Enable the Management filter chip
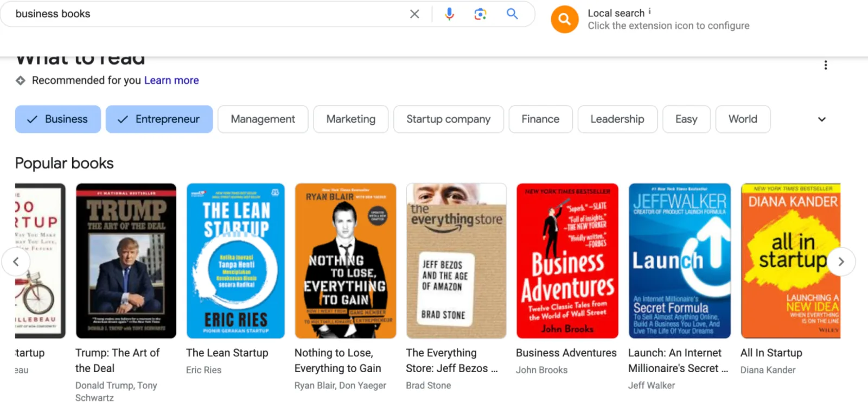This screenshot has height=409, width=868. (x=263, y=119)
